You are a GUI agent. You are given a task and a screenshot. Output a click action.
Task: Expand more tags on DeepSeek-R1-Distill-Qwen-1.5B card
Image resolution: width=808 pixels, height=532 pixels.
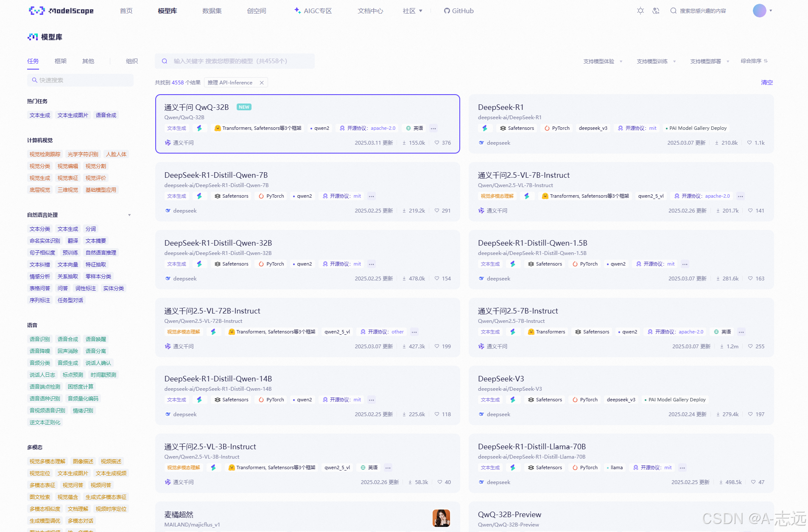(685, 264)
